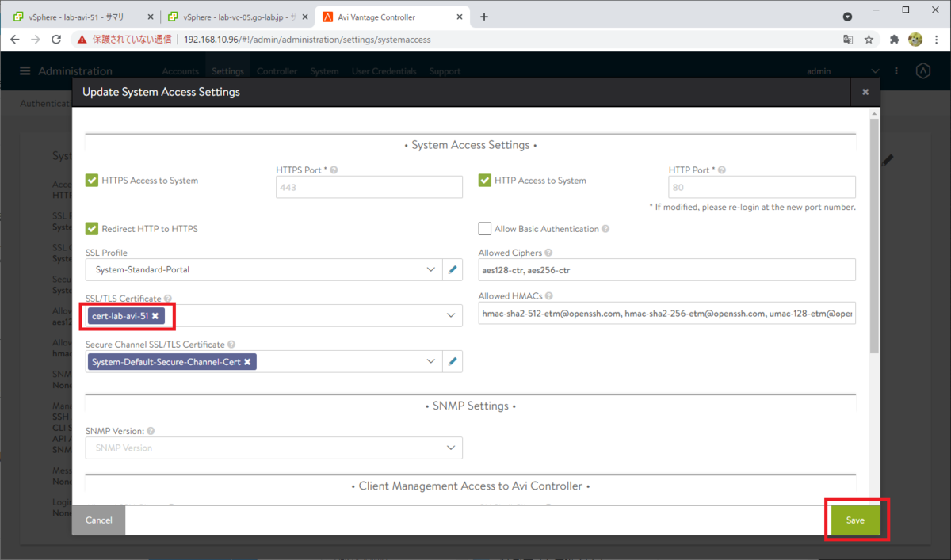Viewport: 951px width, 560px height.
Task: Remove the cert-lab-avi-51 certificate tag
Action: tap(155, 316)
